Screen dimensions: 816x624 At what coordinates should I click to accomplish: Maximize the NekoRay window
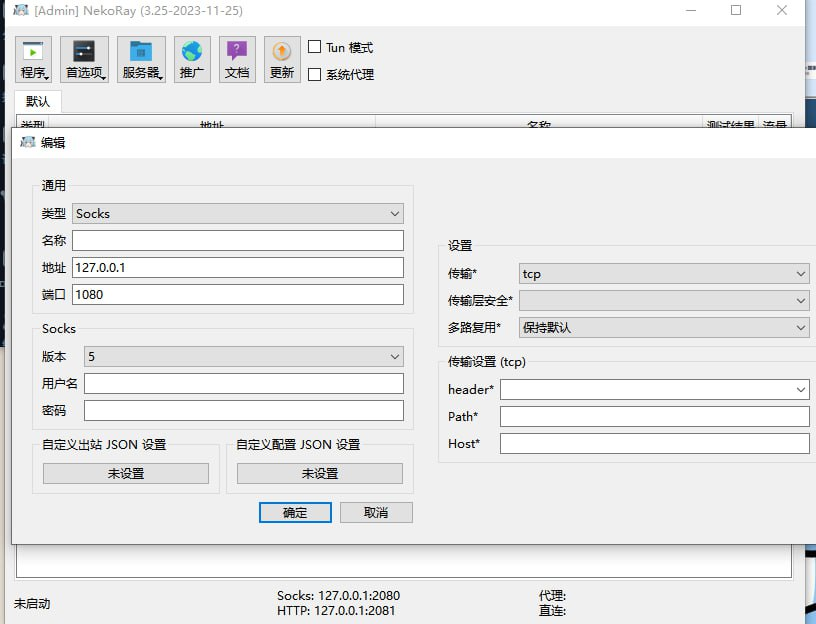[x=736, y=10]
